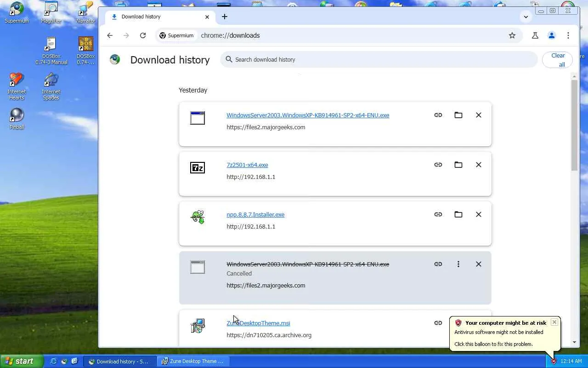Reload the downloads page
588x368 pixels.
pyautogui.click(x=143, y=35)
